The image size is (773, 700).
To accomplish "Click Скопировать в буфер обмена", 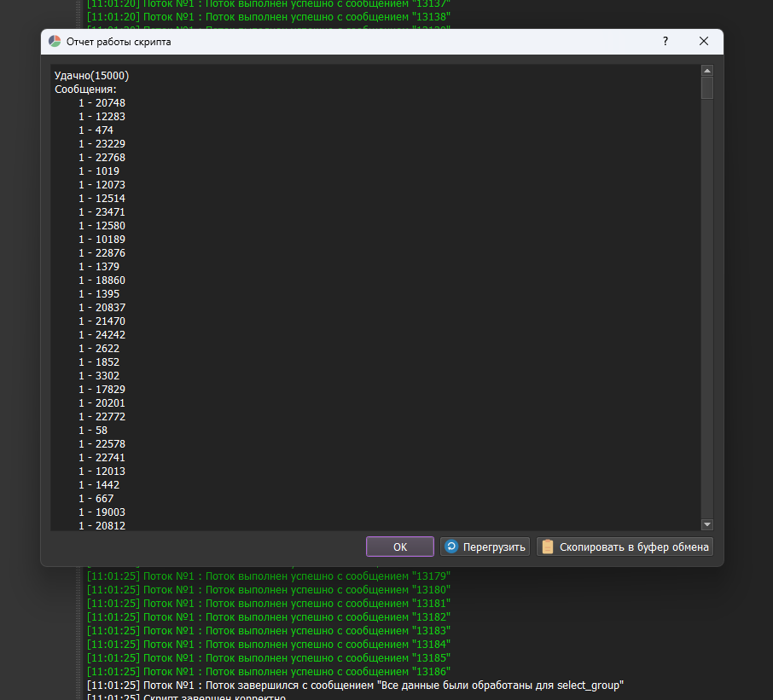I will (627, 547).
